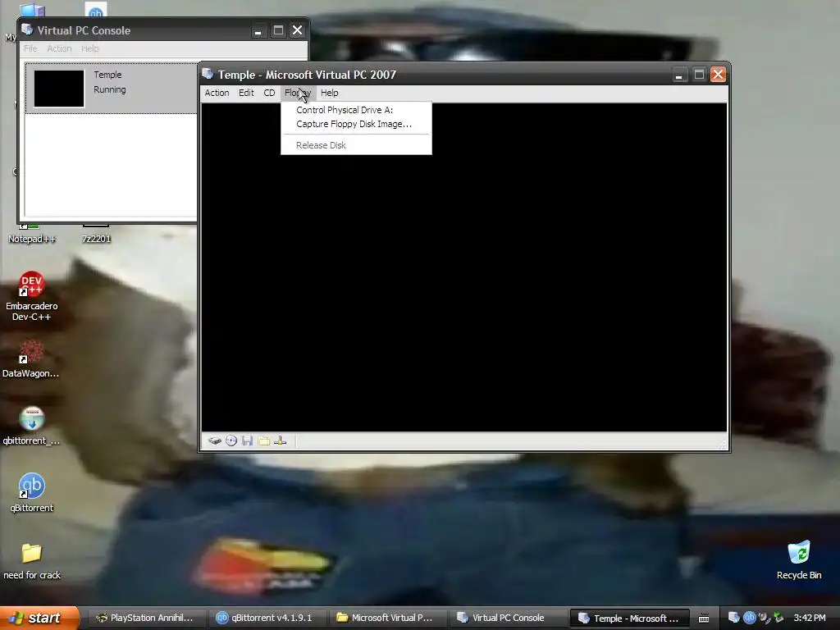
Task: Open Help menu in Temple window
Action: (330, 93)
